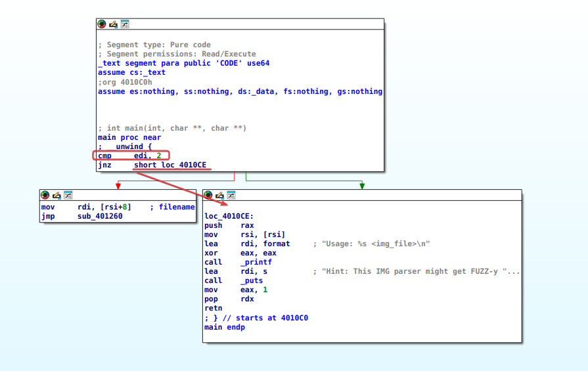Click the title bar of the filename block
Screen dimensions: 588x371
click(118, 195)
